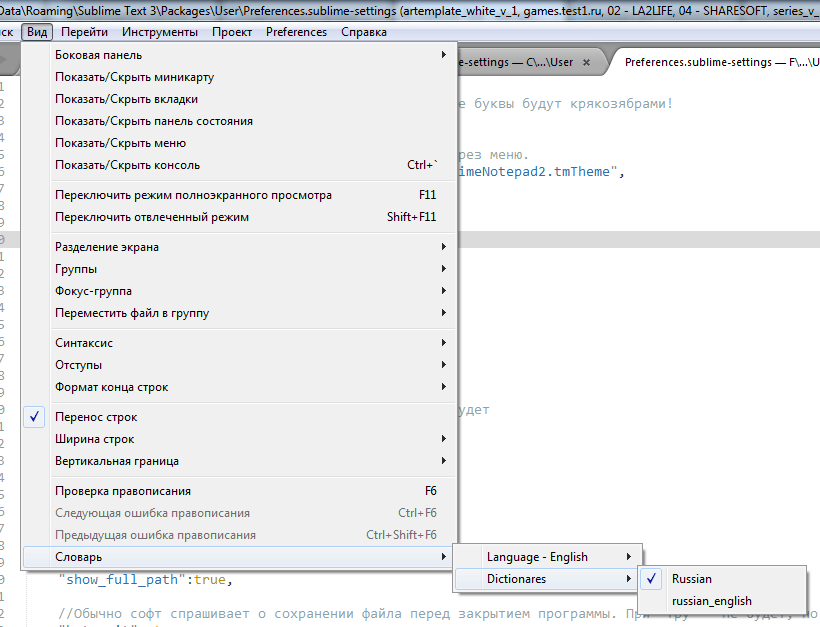This screenshot has width=820, height=627.
Task: Click Показать/Скрыть вкладки
Action: [126, 99]
